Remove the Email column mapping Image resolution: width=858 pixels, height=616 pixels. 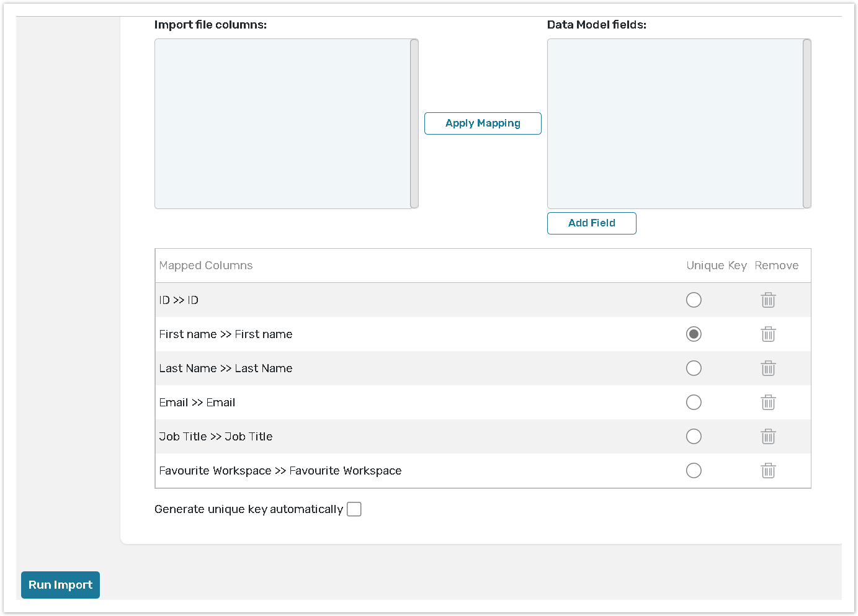point(768,403)
